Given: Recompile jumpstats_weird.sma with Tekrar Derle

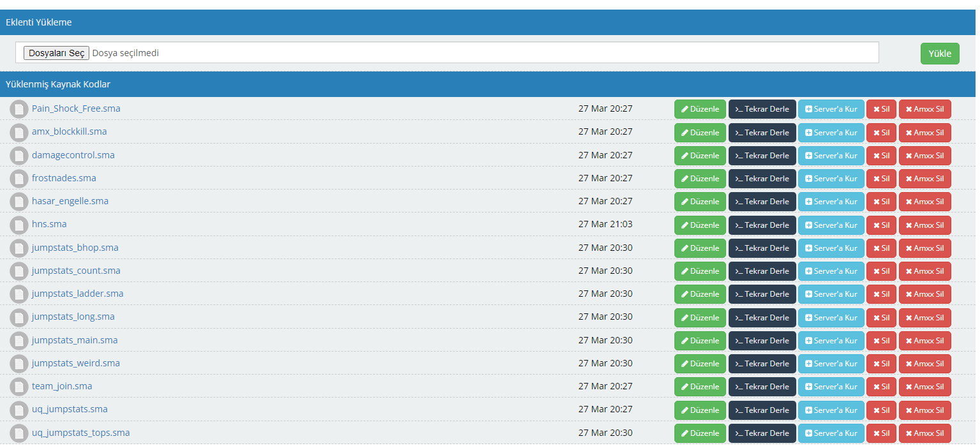Looking at the screenshot, I should coord(762,364).
